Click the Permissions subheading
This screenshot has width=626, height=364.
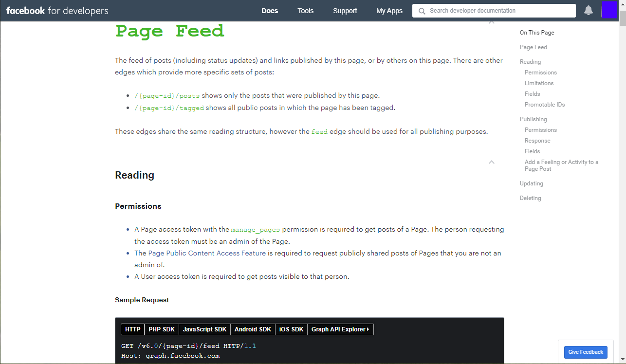[138, 206]
